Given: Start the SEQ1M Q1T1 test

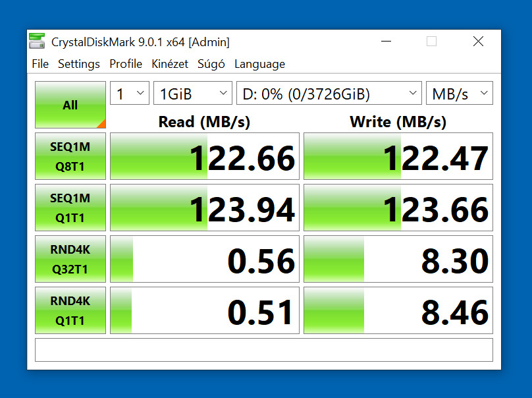Looking at the screenshot, I should [70, 208].
